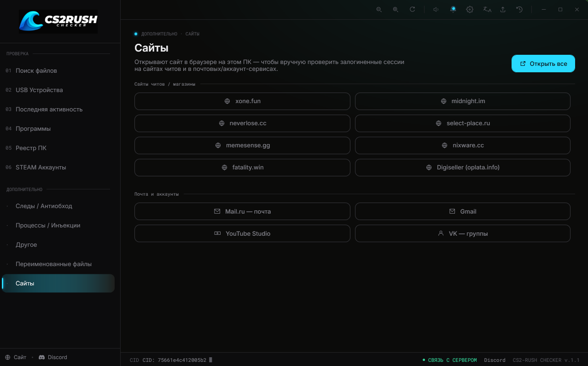Click the export upload icon
588x366 pixels.
[x=503, y=9]
